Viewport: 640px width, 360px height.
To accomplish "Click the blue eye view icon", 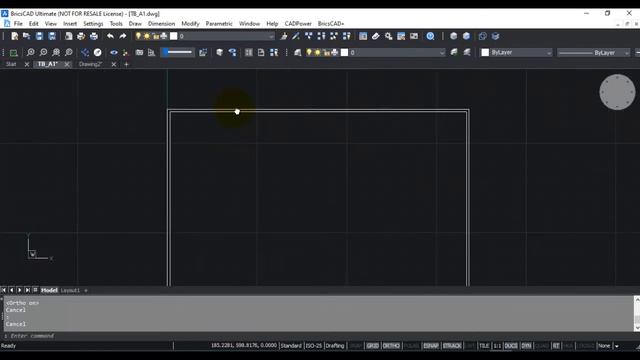I will tap(113, 52).
